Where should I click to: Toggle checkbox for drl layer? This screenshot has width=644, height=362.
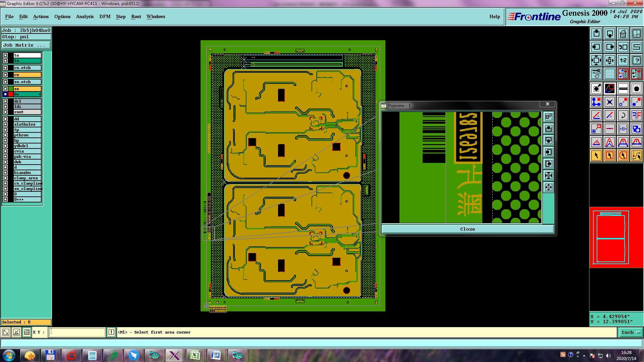pyautogui.click(x=5, y=101)
